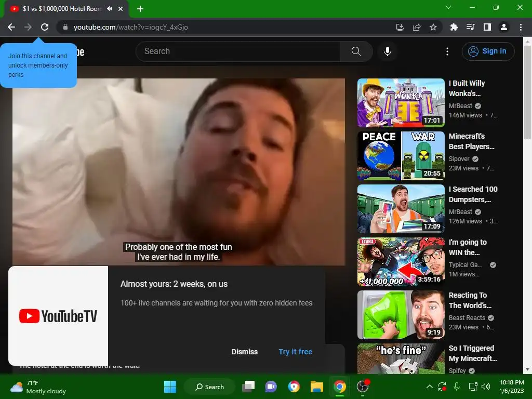Click the Typical Ga... channel name
The height and width of the screenshot is (399, 532).
tap(465, 264)
